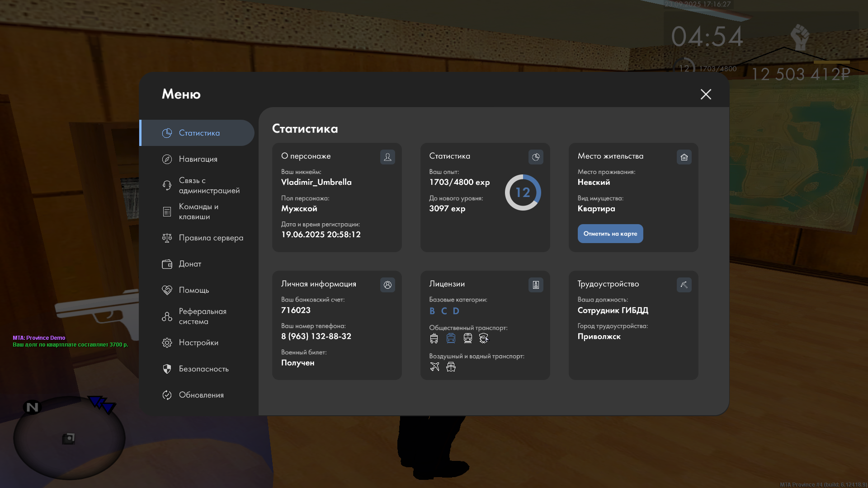
Task: Click the pie chart icon in Статистика card
Action: [536, 157]
